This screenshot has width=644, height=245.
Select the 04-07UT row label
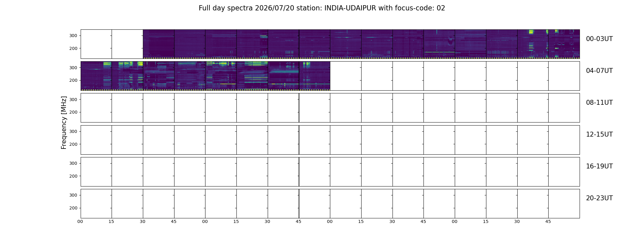click(x=599, y=71)
